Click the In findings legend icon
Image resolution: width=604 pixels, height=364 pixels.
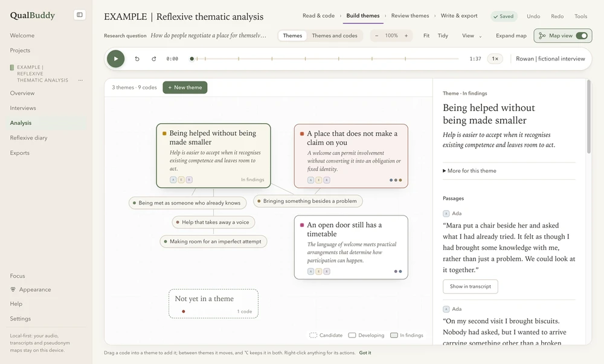click(394, 336)
